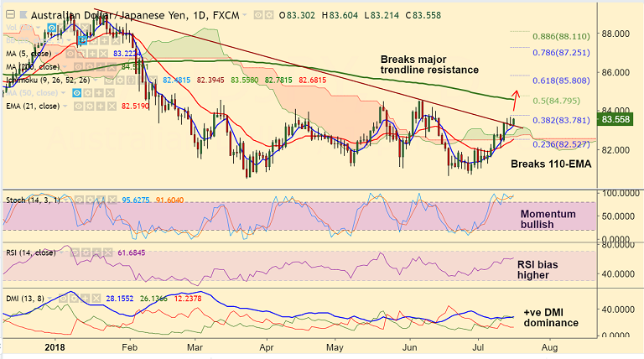Remove RSI indicator with X icon
644x359 pixels.
point(107,252)
